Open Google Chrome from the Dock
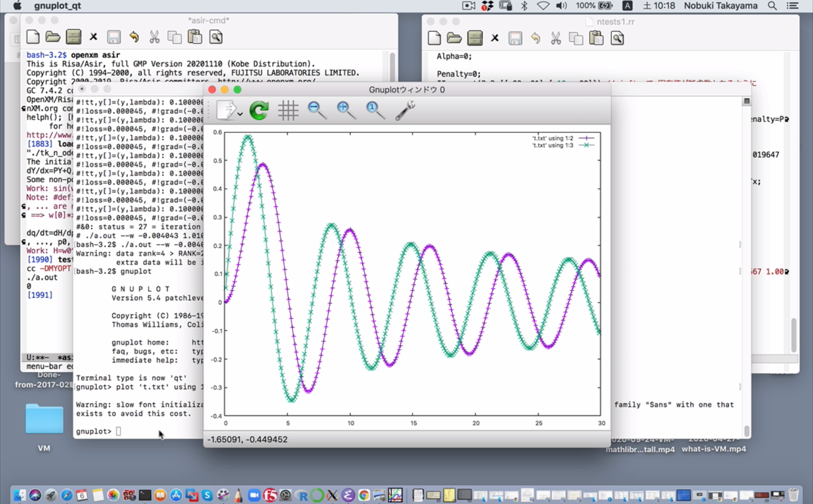Screen dimensions: 813x504 point(364,495)
